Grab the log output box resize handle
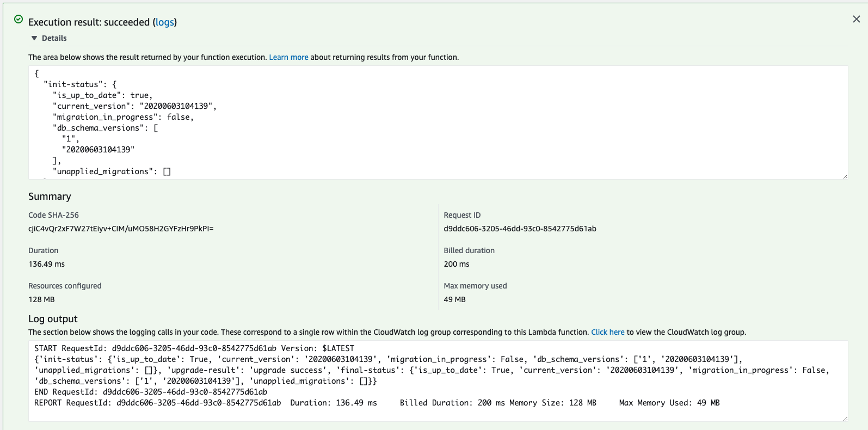 [x=845, y=419]
